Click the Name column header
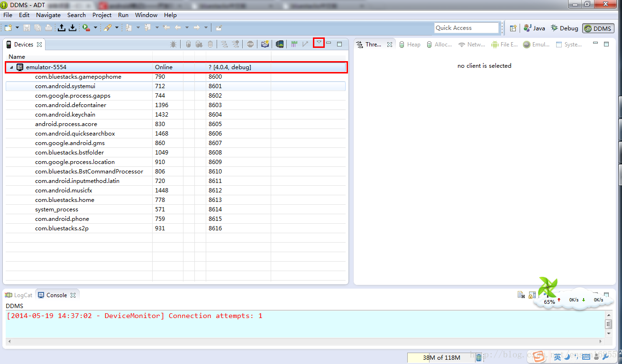 (78, 57)
